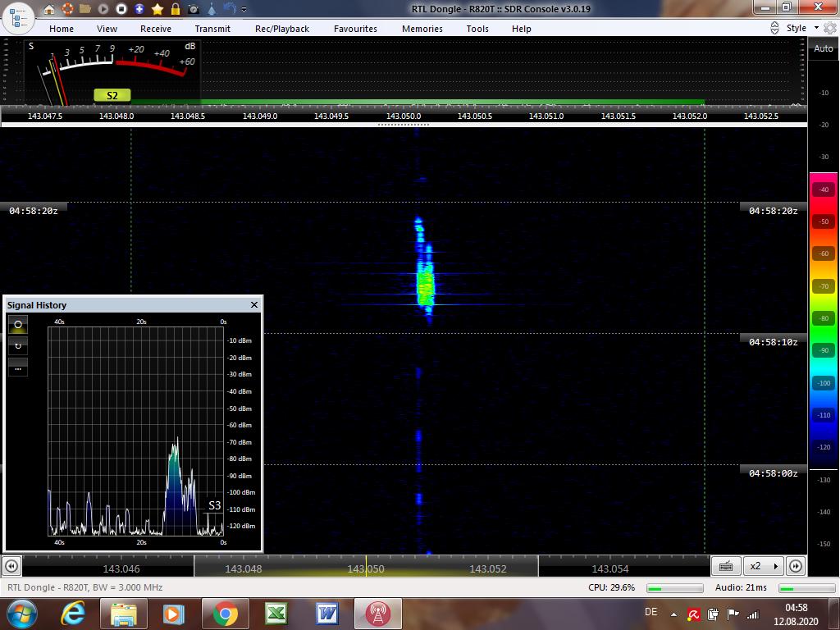Screen dimensions: 840x630
Task: Click the padlock lock icon
Action: (x=176, y=8)
